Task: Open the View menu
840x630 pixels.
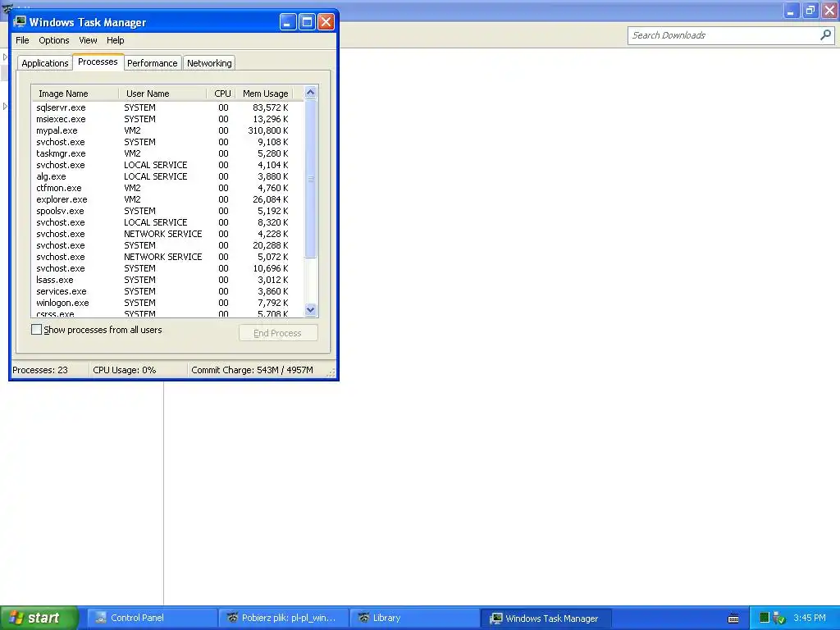Action: (88, 40)
